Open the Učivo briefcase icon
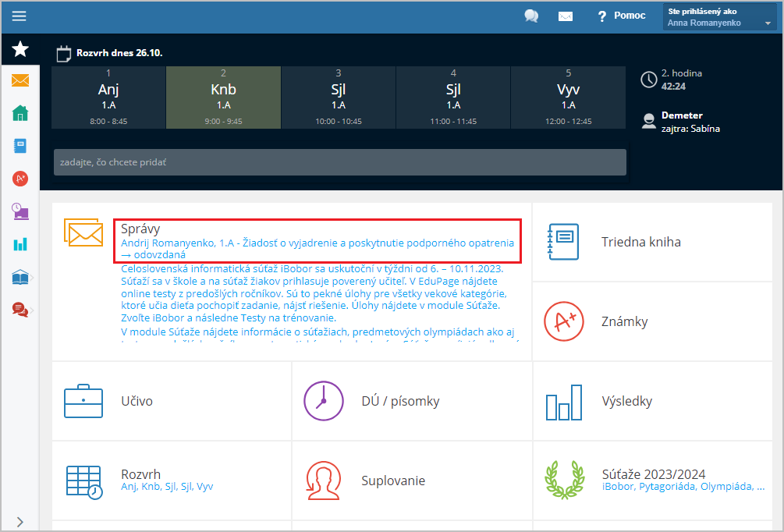 pyautogui.click(x=83, y=401)
